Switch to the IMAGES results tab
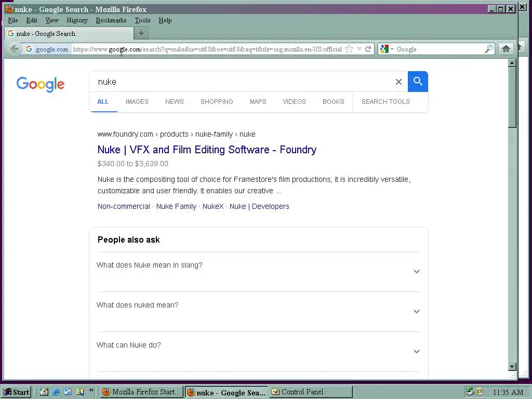This screenshot has height=399, width=532. (137, 102)
